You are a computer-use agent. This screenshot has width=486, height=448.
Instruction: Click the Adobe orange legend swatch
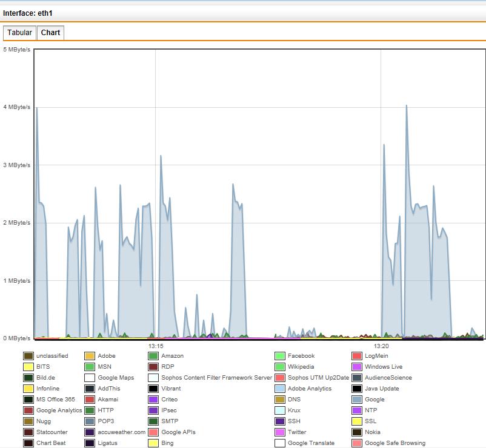click(90, 356)
